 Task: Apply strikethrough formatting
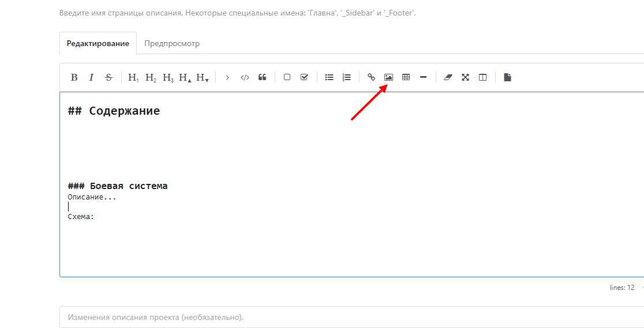(x=109, y=77)
